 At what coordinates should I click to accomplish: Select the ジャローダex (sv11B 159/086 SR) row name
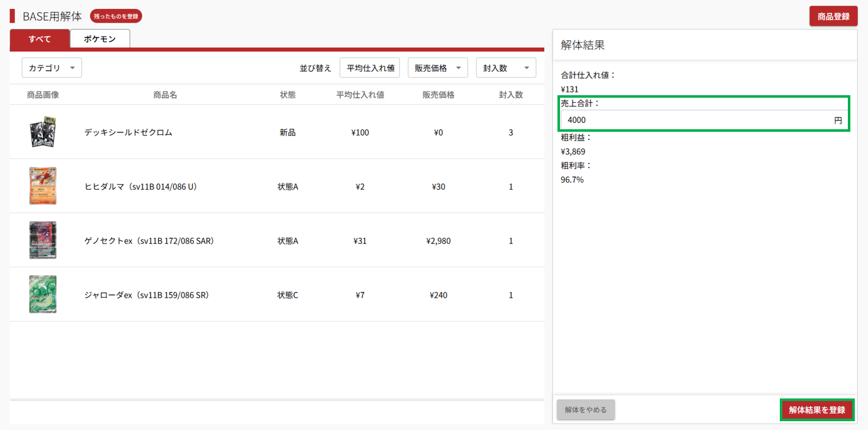tap(147, 295)
